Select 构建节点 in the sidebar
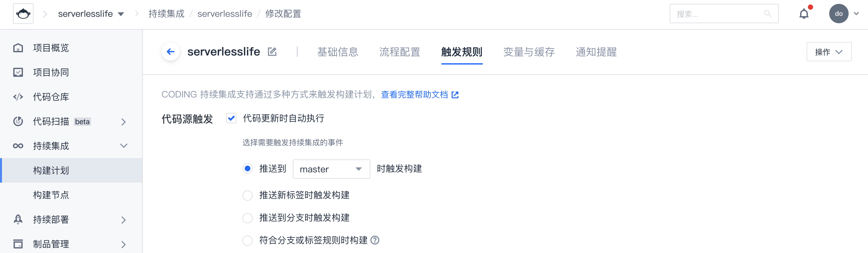The height and width of the screenshot is (253, 868). 51,195
